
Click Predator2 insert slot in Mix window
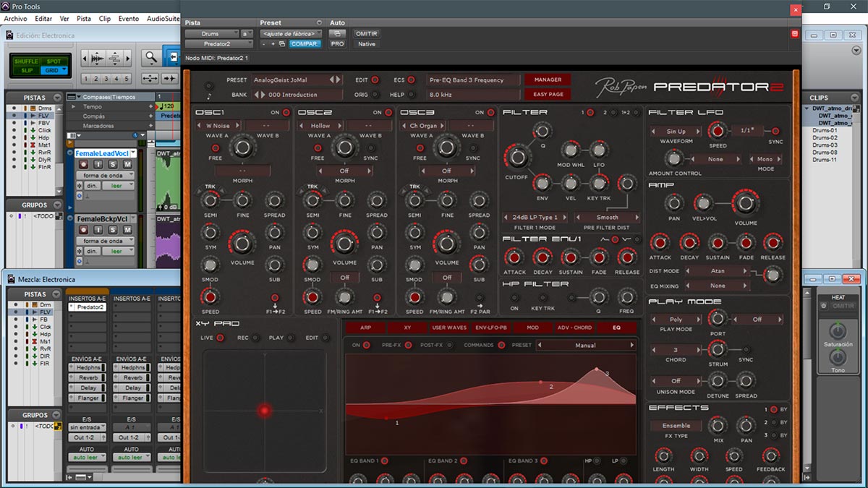pyautogui.click(x=87, y=307)
